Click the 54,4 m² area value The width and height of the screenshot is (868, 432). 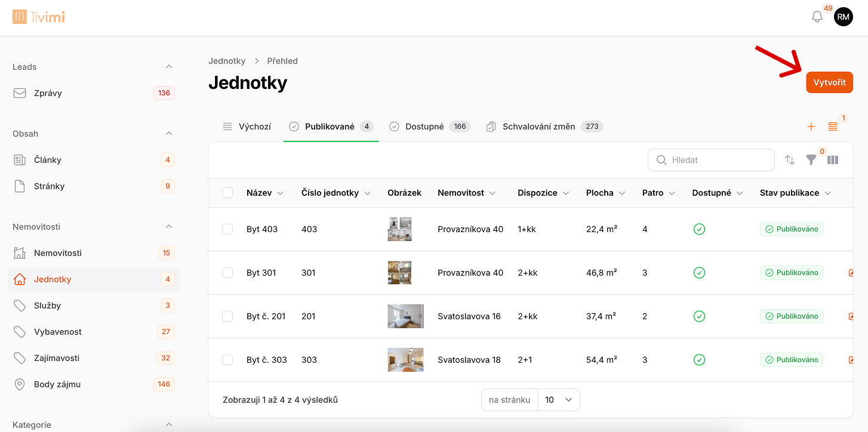602,360
